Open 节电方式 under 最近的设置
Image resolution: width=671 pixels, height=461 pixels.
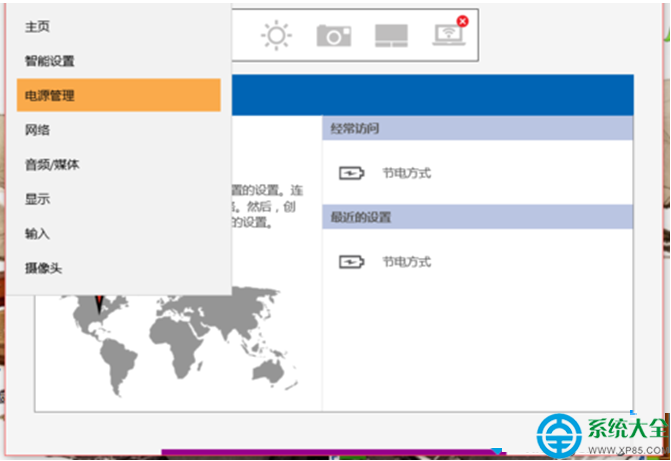click(x=407, y=262)
